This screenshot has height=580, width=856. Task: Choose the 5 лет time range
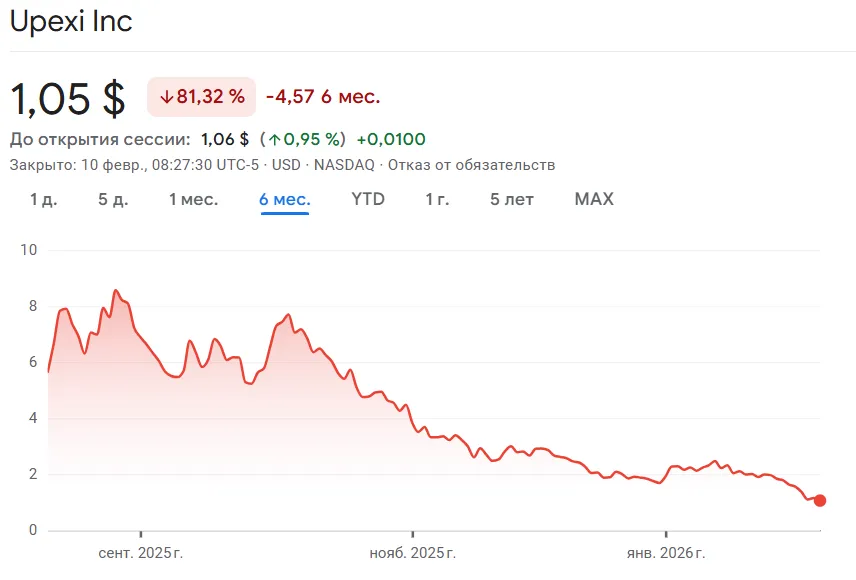(x=512, y=199)
